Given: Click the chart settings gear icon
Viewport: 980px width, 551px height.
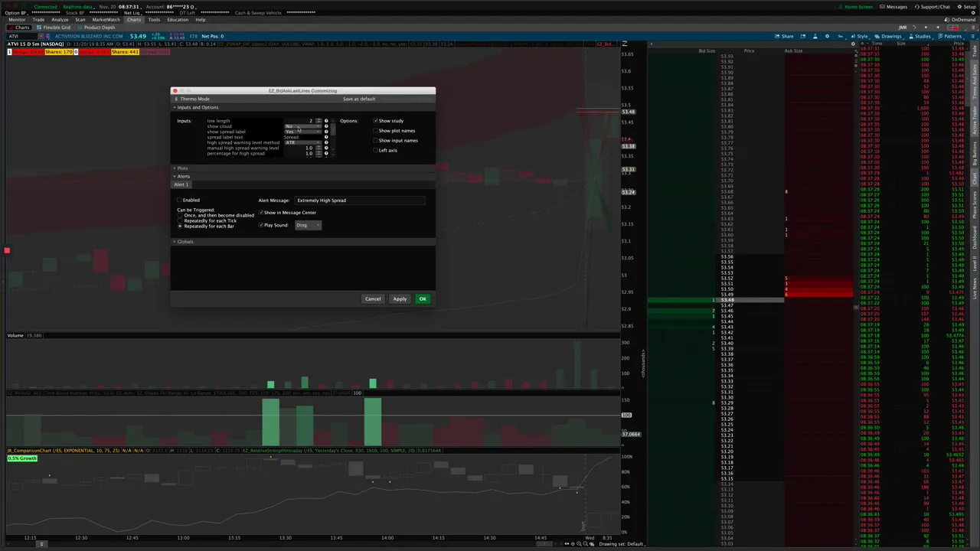Looking at the screenshot, I should coord(827,36).
